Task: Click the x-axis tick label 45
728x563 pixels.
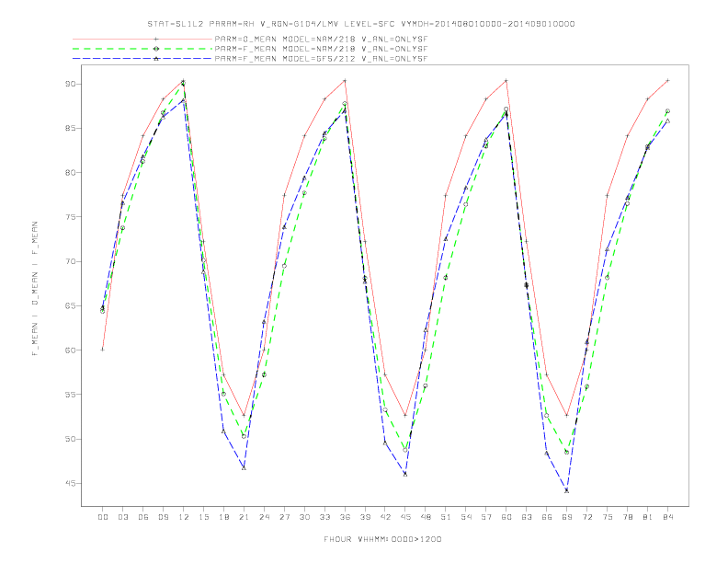Action: tap(405, 517)
